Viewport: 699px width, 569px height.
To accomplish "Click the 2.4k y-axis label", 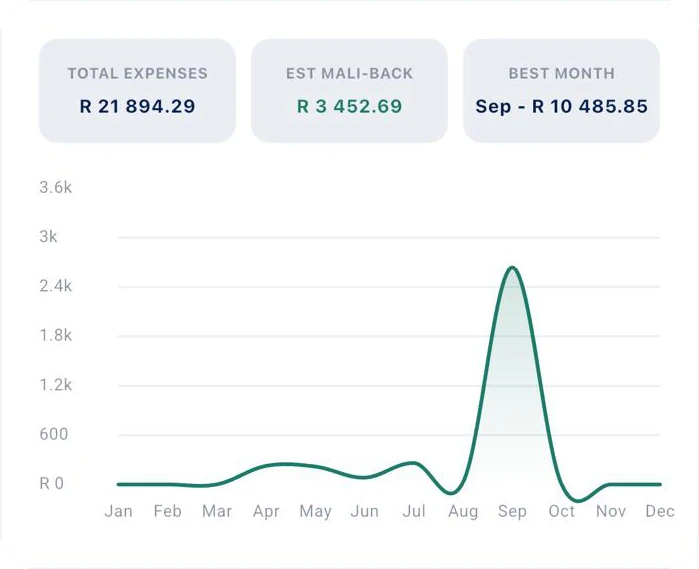I will (55, 286).
